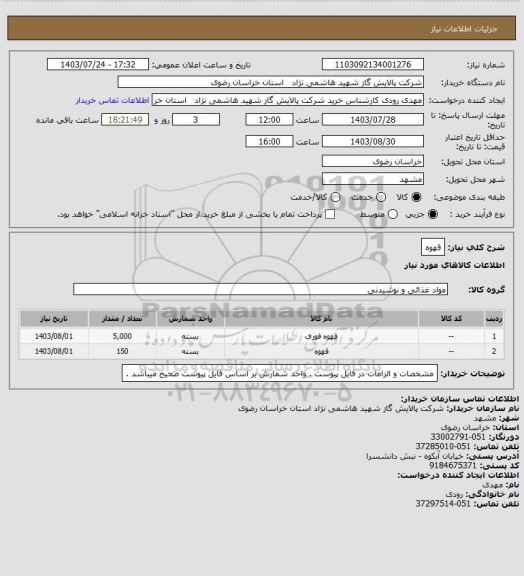The width and height of the screenshot is (524, 576).
Task: Click contact phone 37285010-051
Action: pyautogui.click(x=443, y=446)
